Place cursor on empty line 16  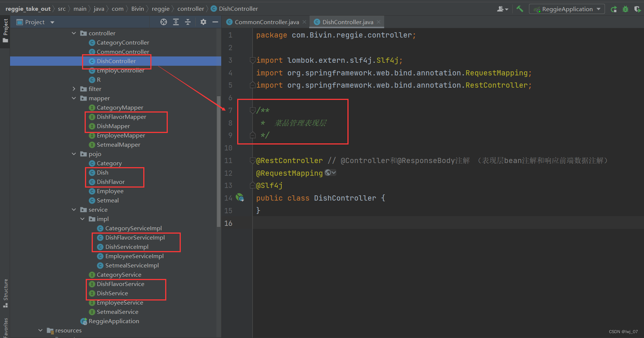(448, 223)
